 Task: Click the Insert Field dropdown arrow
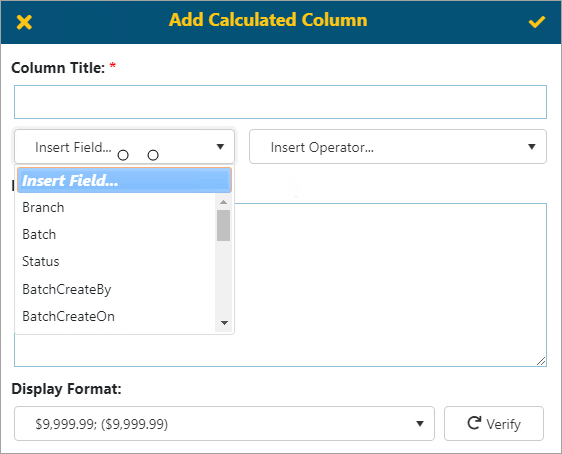[x=220, y=147]
